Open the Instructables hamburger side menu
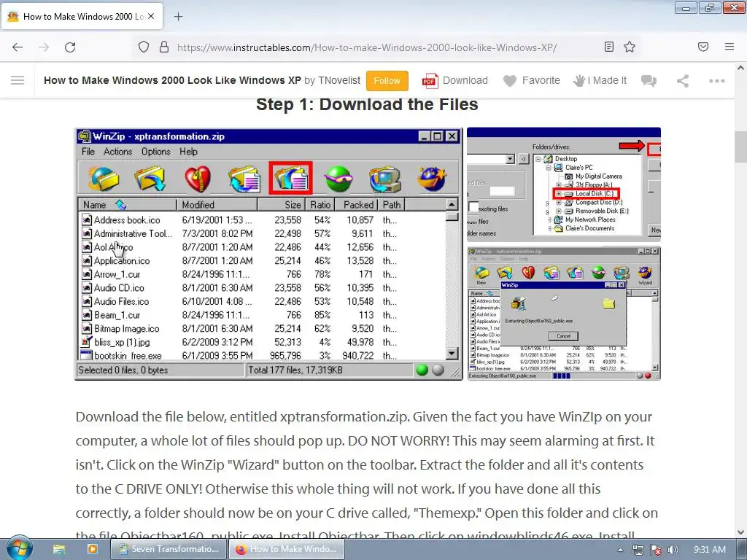The width and height of the screenshot is (747, 560). tap(18, 80)
